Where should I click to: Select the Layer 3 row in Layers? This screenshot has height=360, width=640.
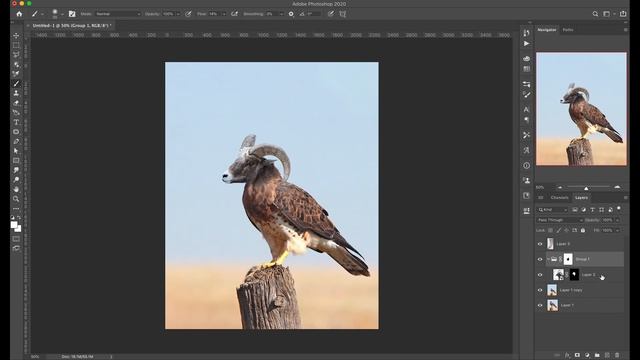pyautogui.click(x=580, y=244)
